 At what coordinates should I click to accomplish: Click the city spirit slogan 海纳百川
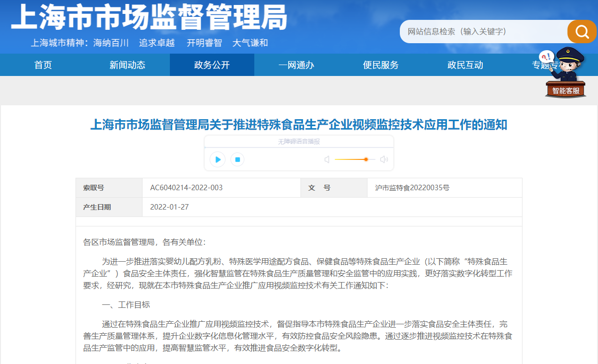(111, 43)
